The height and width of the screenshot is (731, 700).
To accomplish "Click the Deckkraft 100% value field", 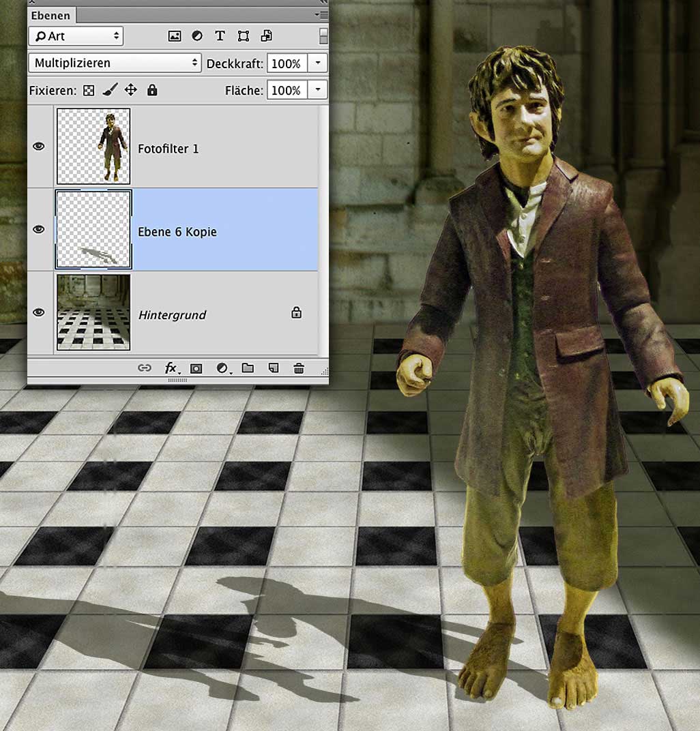I will pos(287,63).
